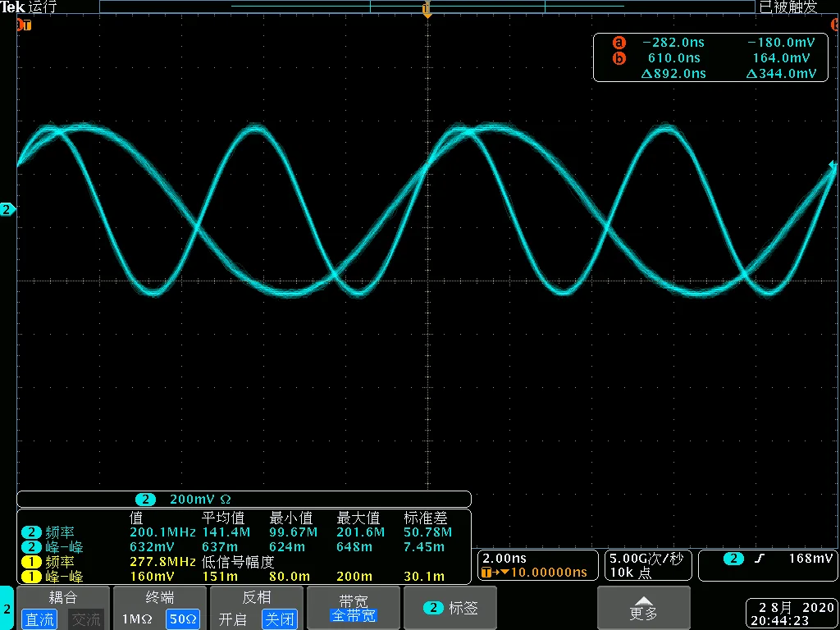Select 交流 AC coupling option
The width and height of the screenshot is (840, 630).
point(84,619)
